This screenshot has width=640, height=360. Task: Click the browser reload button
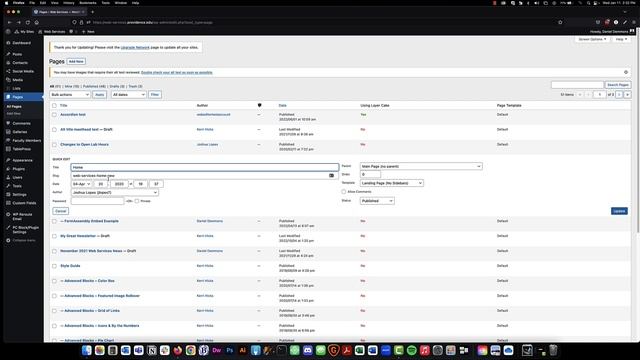pos(28,22)
